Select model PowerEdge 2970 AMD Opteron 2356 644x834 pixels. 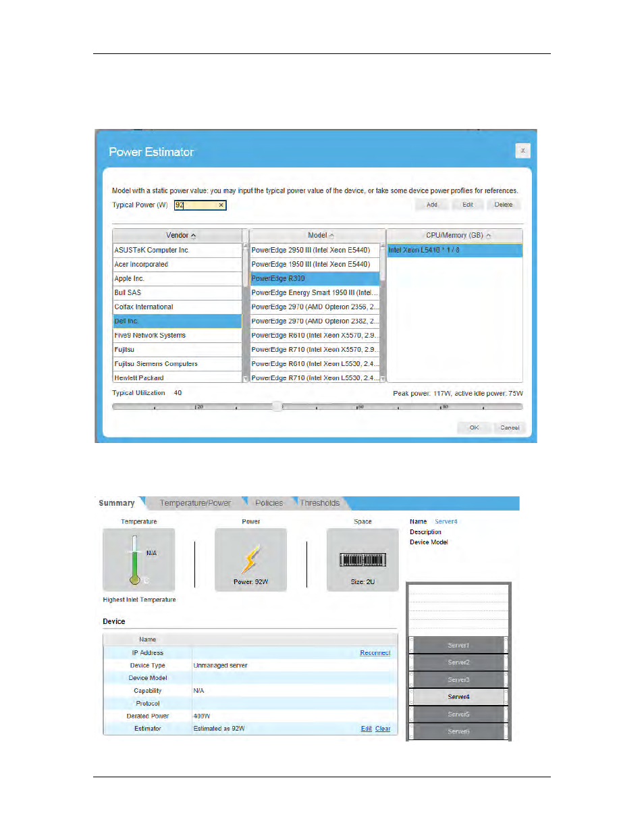tap(315, 307)
